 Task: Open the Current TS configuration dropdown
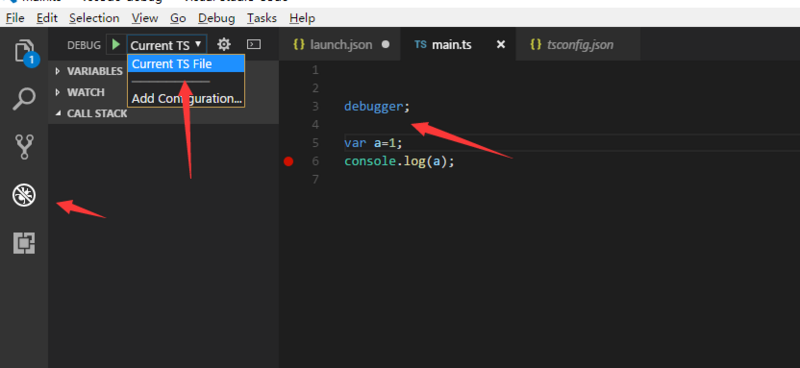[167, 45]
